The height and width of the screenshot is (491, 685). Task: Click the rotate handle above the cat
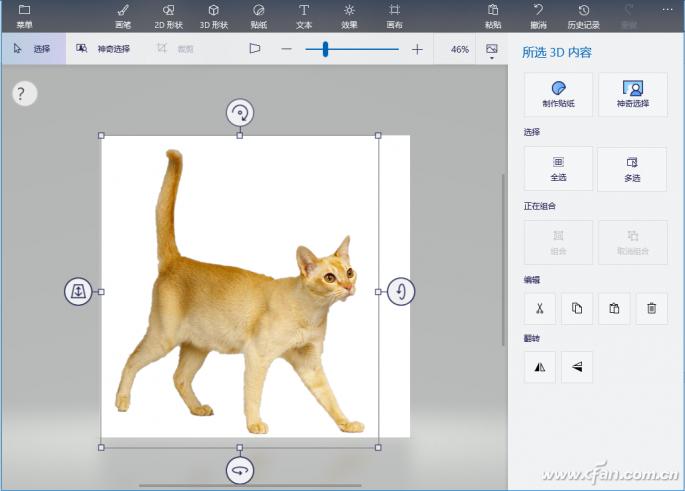(x=239, y=112)
